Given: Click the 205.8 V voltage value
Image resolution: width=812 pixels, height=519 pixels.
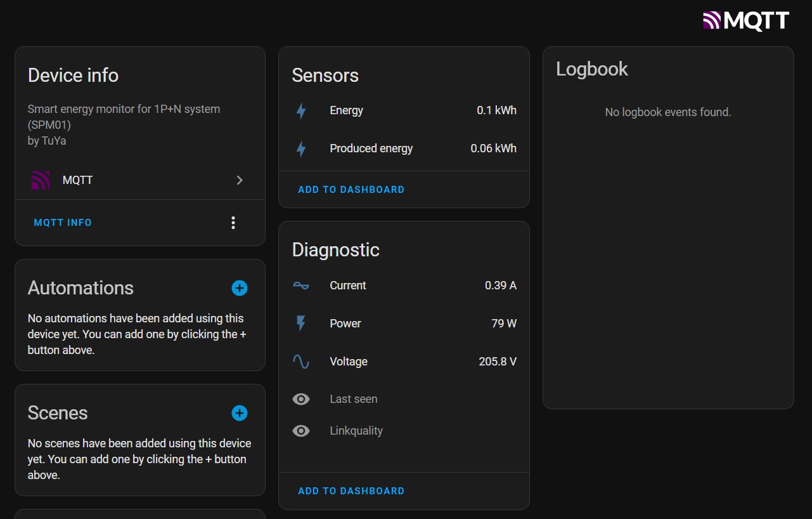Looking at the screenshot, I should (498, 362).
